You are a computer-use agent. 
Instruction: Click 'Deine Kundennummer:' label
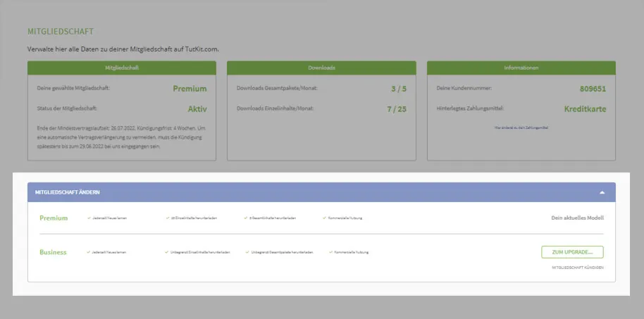click(464, 88)
